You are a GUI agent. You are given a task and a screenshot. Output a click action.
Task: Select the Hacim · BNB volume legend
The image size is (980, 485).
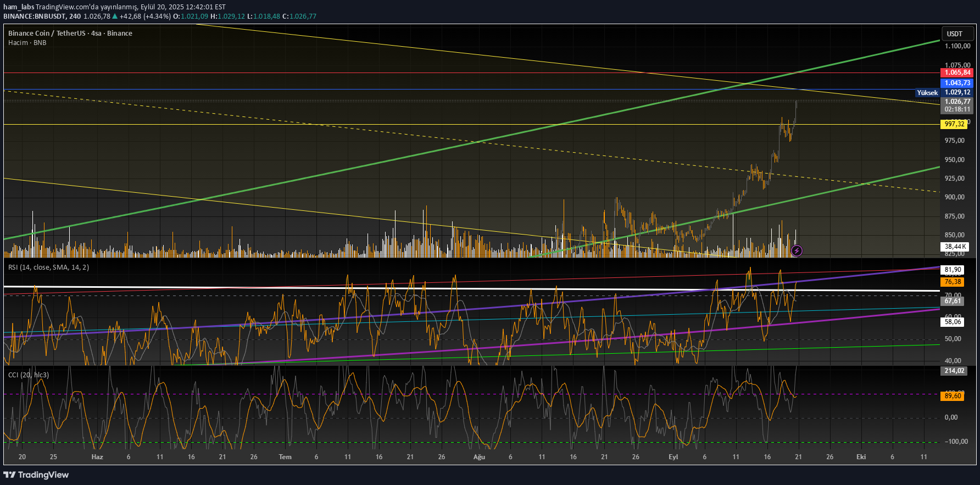point(27,42)
